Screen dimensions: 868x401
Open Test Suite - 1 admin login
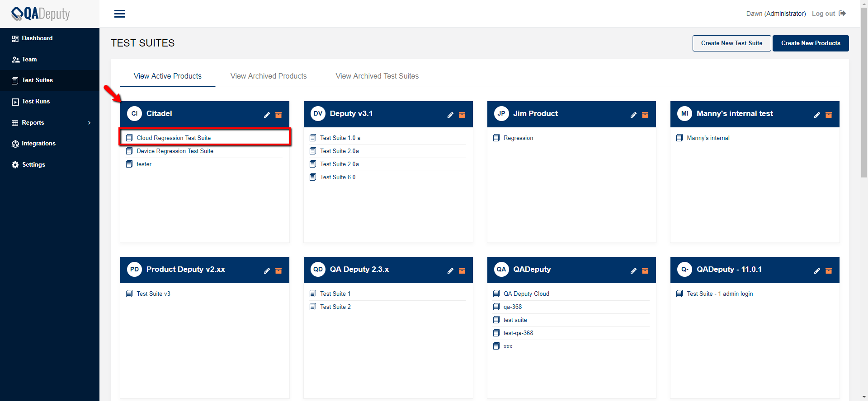pos(720,294)
